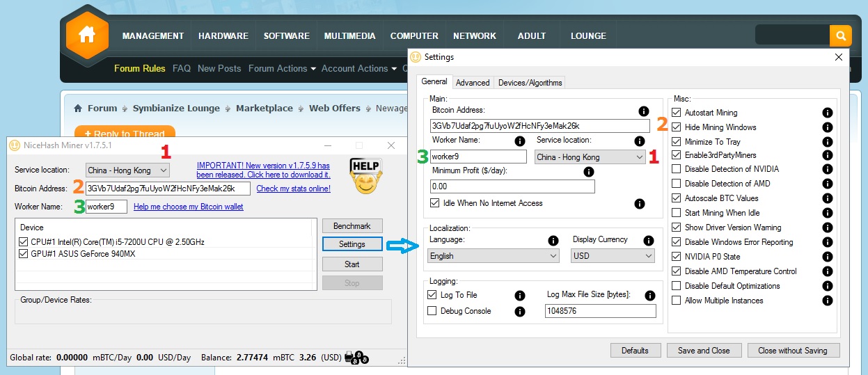
Task: Open the Language dropdown set to English
Action: tap(494, 256)
